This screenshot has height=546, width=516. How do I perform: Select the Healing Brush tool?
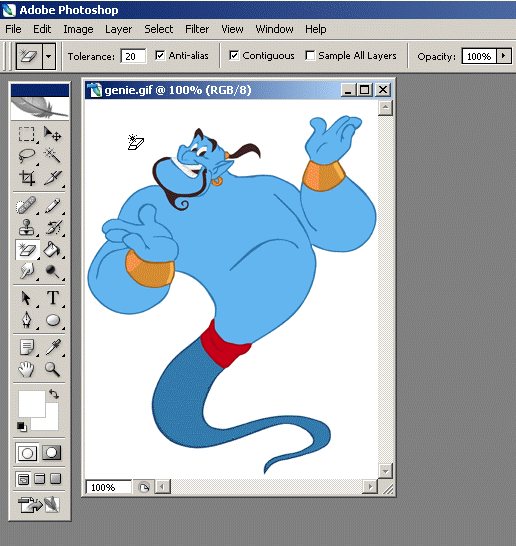(27, 205)
